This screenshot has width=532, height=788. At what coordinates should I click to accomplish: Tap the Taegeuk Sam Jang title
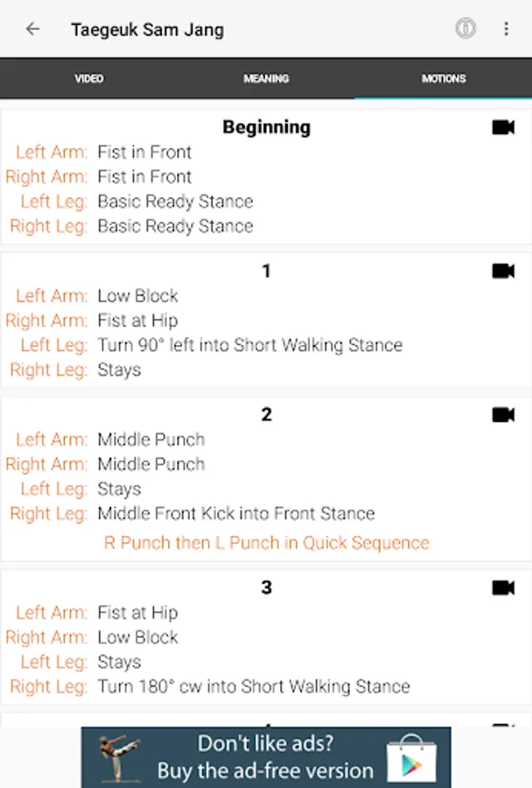point(147,30)
